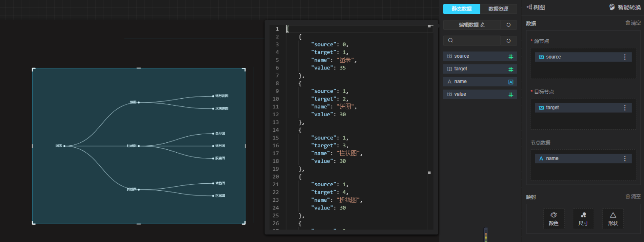Click the hash icon on source field

click(511, 57)
